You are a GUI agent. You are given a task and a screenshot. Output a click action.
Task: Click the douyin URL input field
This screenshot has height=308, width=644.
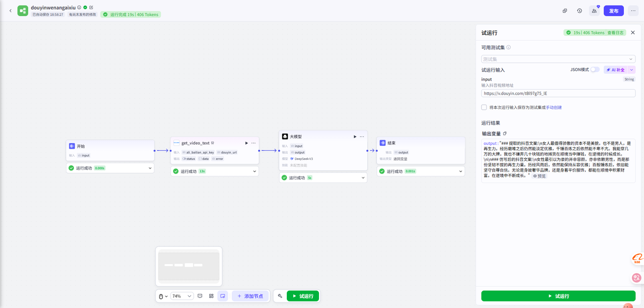point(558,93)
